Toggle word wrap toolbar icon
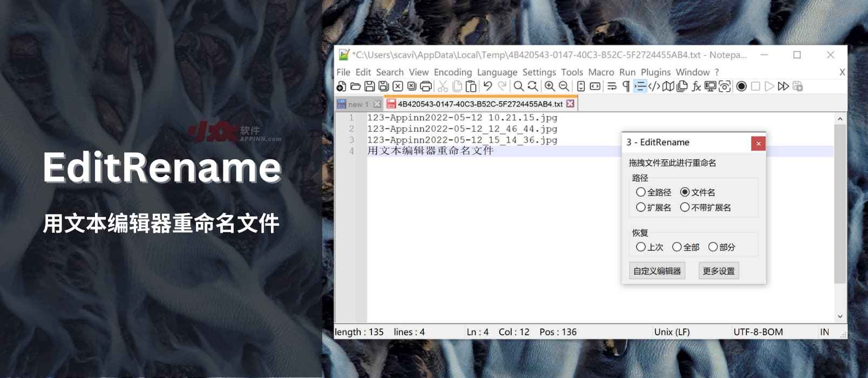 click(612, 86)
